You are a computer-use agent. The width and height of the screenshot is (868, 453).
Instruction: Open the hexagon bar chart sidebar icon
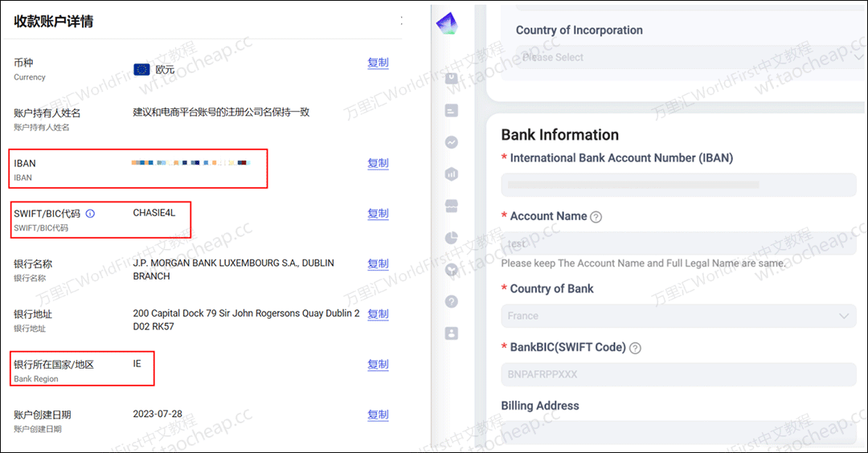pyautogui.click(x=451, y=174)
